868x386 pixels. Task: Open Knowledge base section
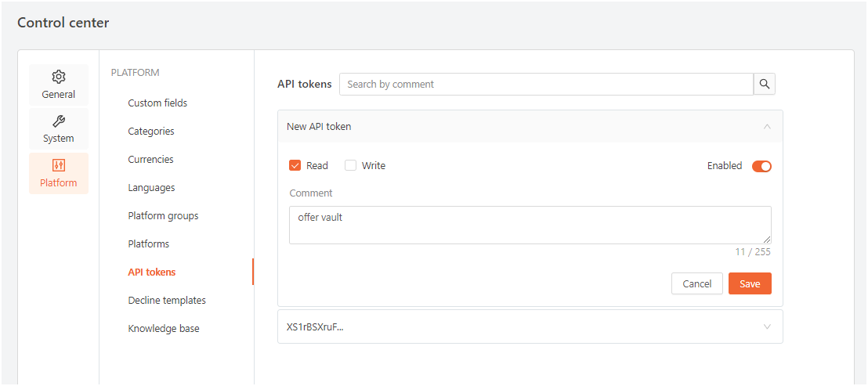pos(164,329)
